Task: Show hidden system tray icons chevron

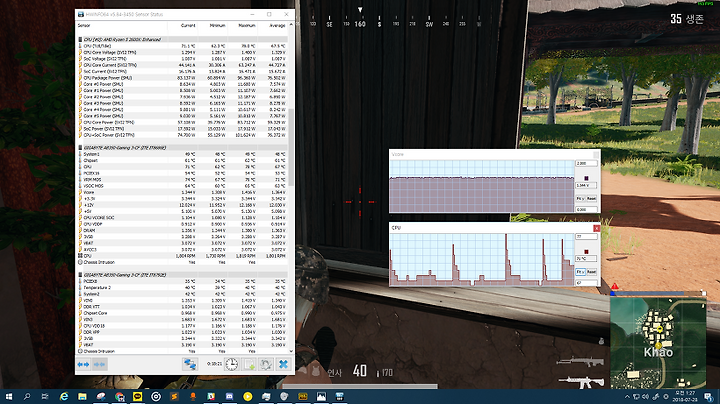Action: (627, 397)
